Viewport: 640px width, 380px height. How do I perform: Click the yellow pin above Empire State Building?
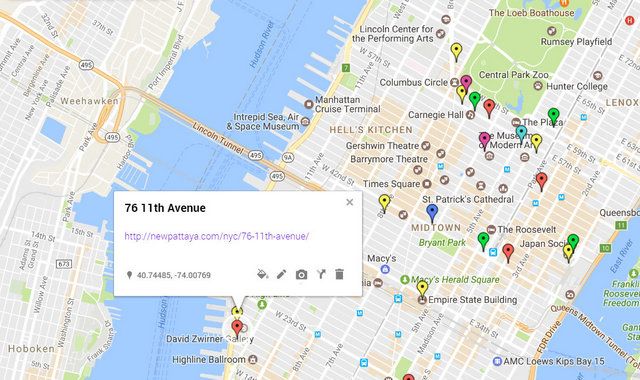tap(422, 289)
